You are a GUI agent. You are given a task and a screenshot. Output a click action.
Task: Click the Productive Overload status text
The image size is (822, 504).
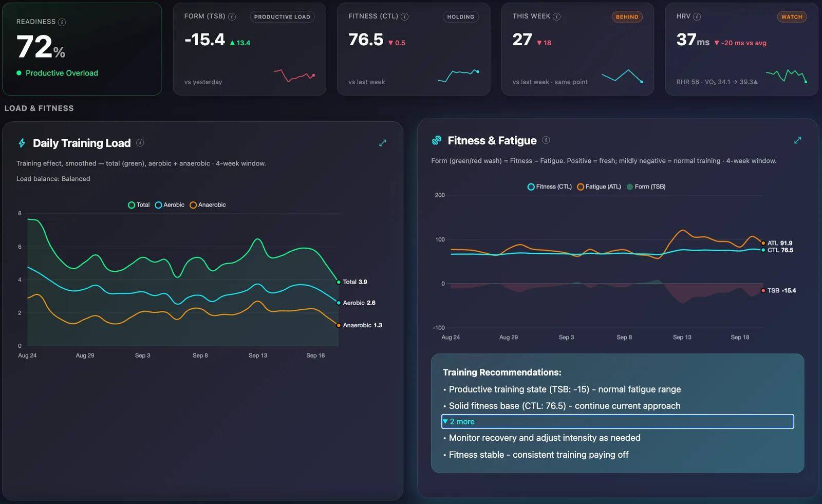tap(62, 73)
